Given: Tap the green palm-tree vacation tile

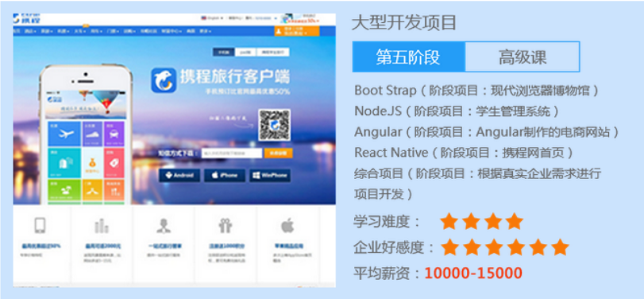Looking at the screenshot, I should [64, 189].
